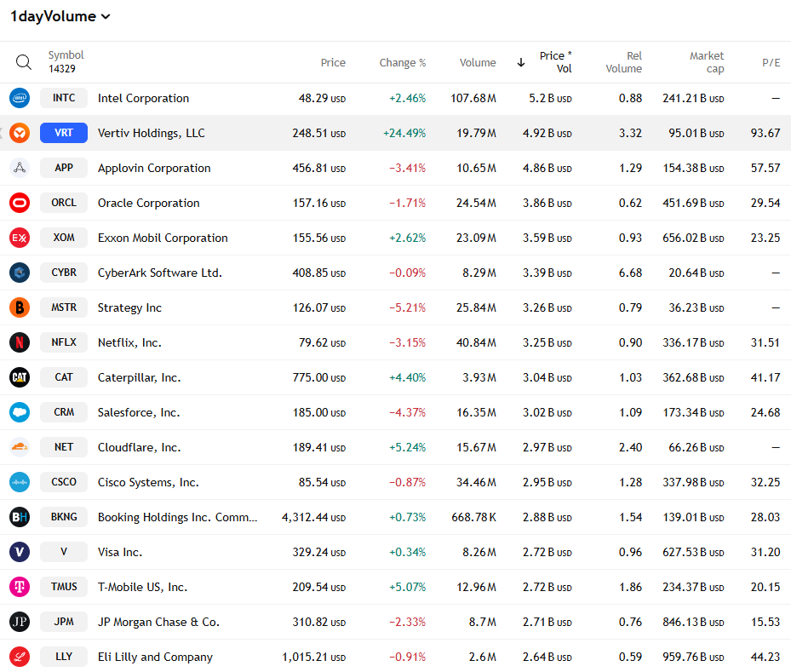Select the JPM ticker badge

(x=64, y=622)
